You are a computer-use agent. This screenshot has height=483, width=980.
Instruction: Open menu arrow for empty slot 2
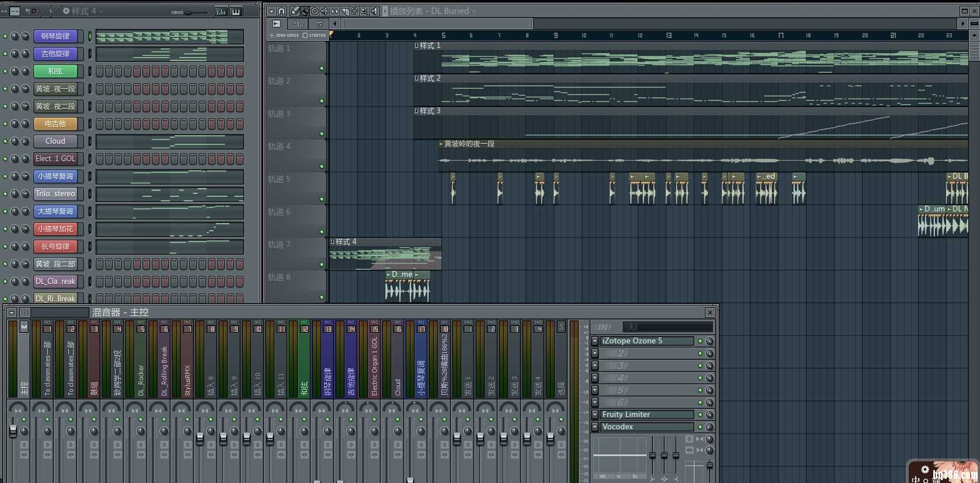(595, 353)
